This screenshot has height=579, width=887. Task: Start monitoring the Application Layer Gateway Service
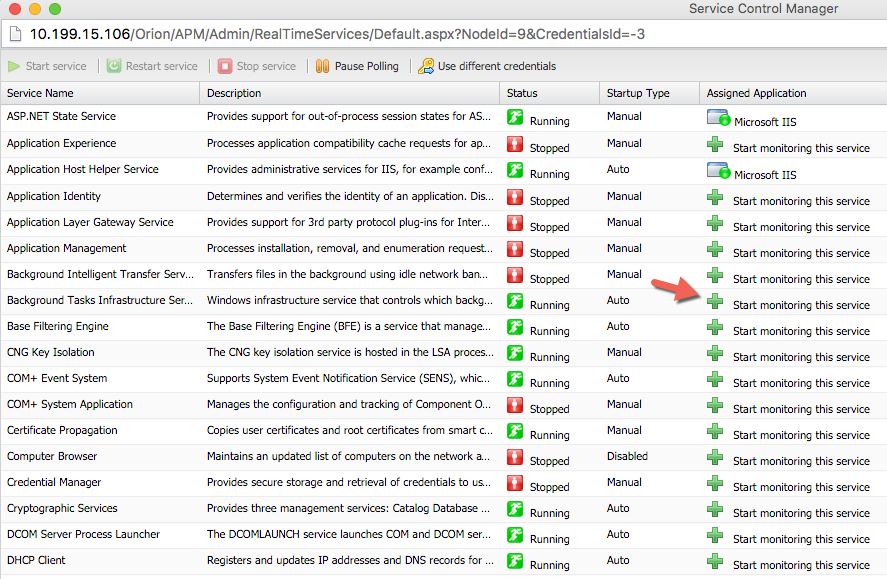click(x=801, y=227)
